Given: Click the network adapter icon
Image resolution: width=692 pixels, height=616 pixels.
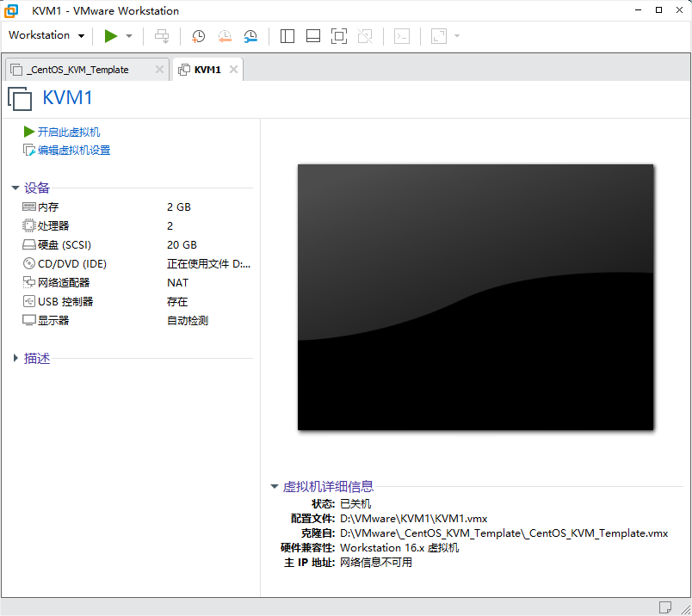Looking at the screenshot, I should [x=28, y=282].
